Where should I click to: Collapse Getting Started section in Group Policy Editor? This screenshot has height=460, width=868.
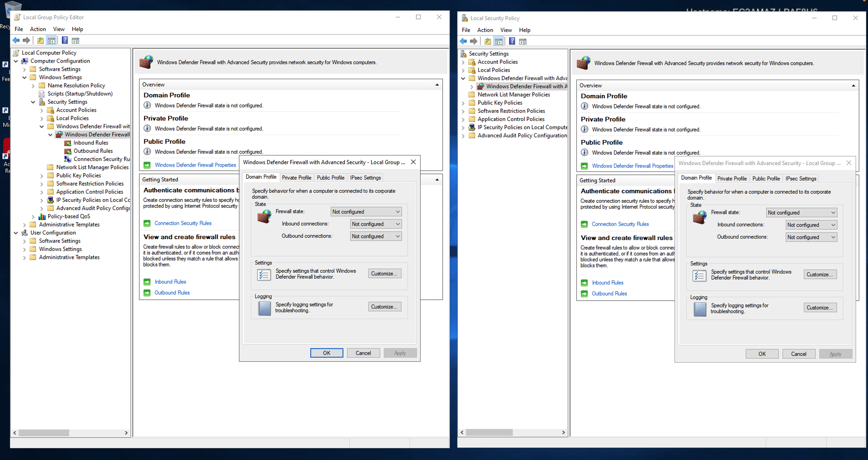click(437, 179)
